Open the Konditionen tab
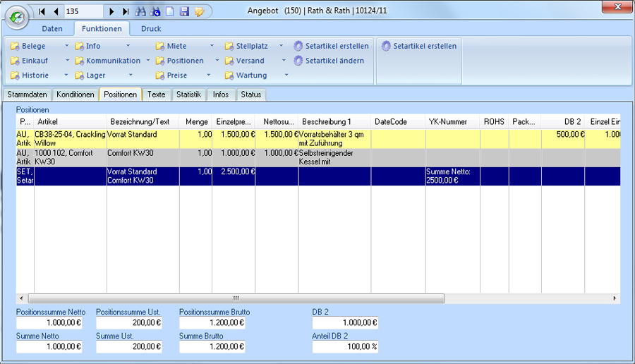Image resolution: width=635 pixels, height=364 pixels. pos(75,95)
